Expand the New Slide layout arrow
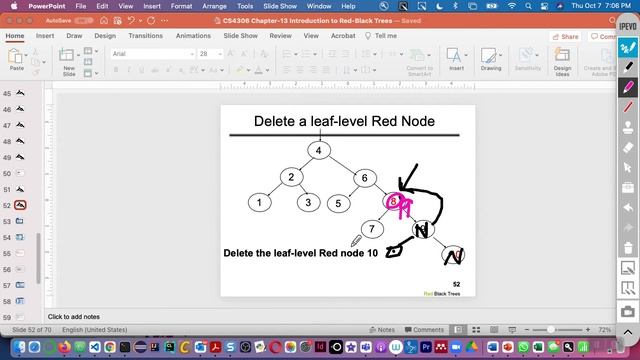This screenshot has height=360, width=640. coord(78,55)
